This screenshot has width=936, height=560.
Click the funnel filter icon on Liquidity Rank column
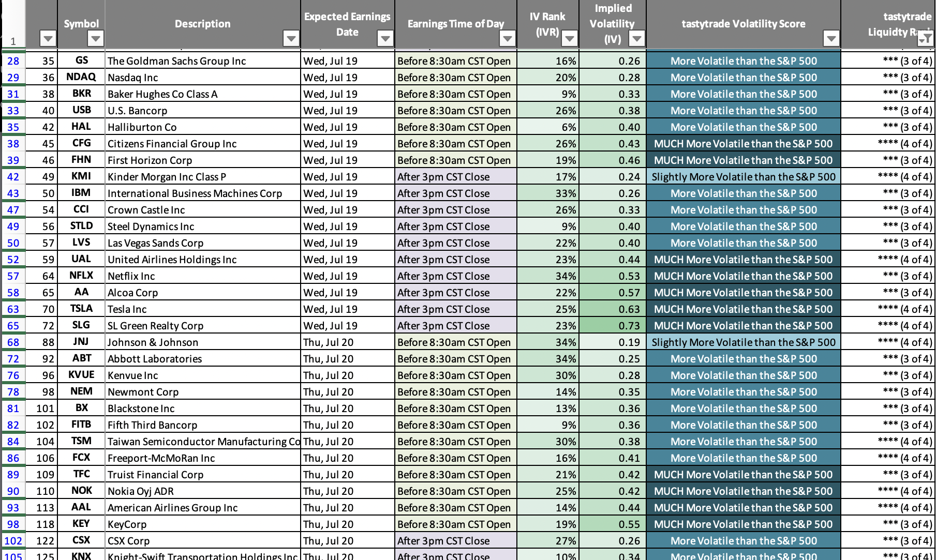[926, 39]
